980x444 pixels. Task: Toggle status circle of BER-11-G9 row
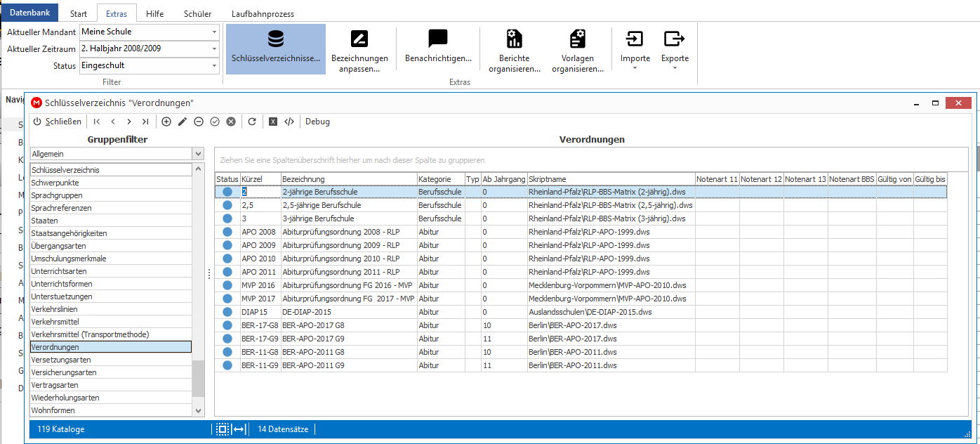227,365
